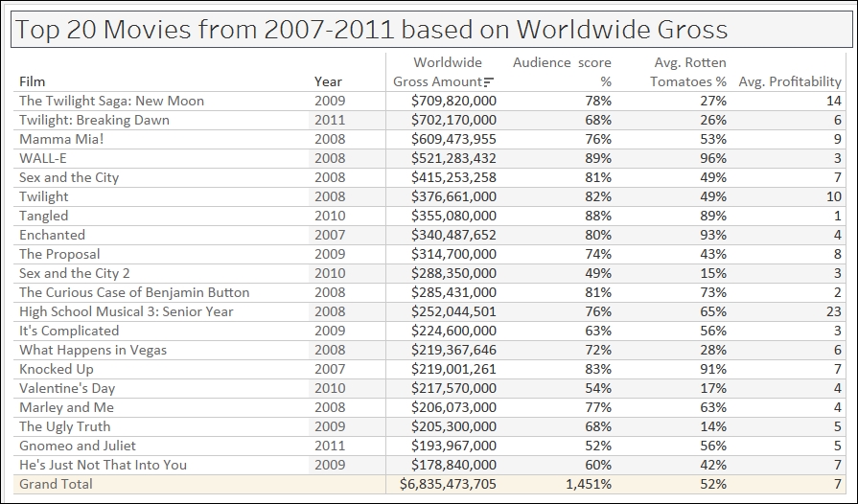
Task: Click the $376,661,000 gross amount cell
Action: coord(453,196)
